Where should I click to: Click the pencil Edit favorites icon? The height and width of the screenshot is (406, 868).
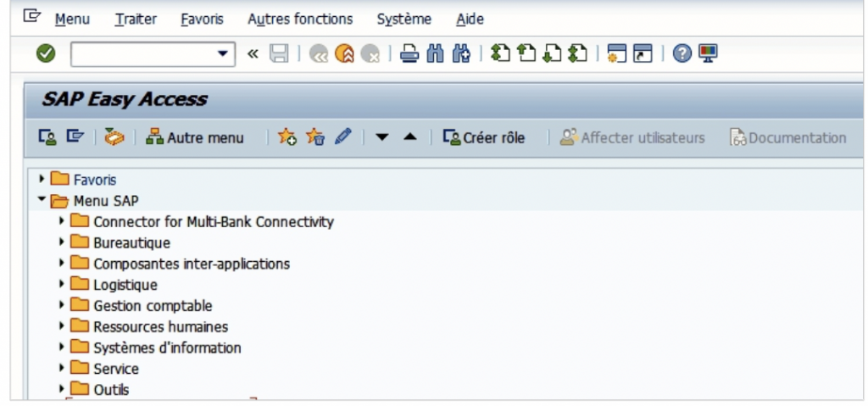[x=342, y=137]
